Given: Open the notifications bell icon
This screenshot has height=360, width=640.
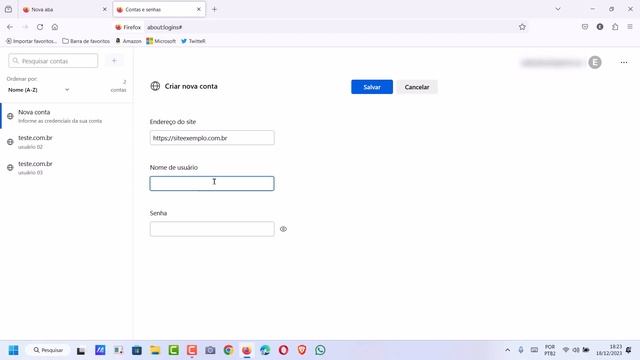Looking at the screenshot, I should pyautogui.click(x=629, y=350).
